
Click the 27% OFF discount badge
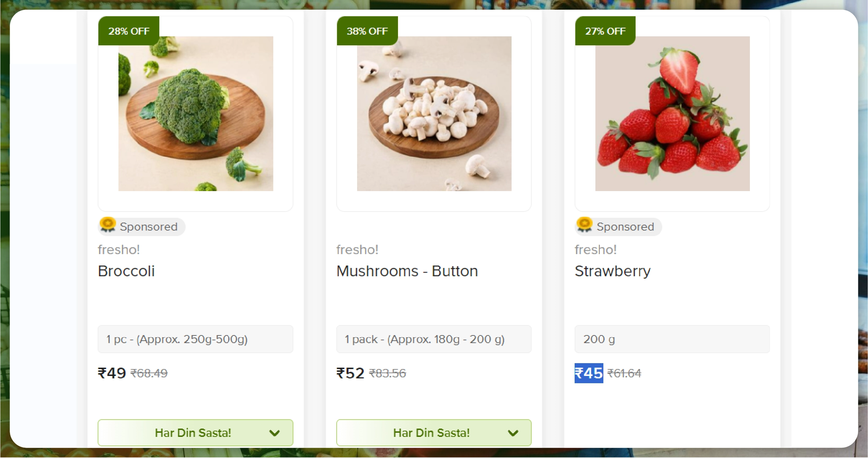(x=605, y=31)
